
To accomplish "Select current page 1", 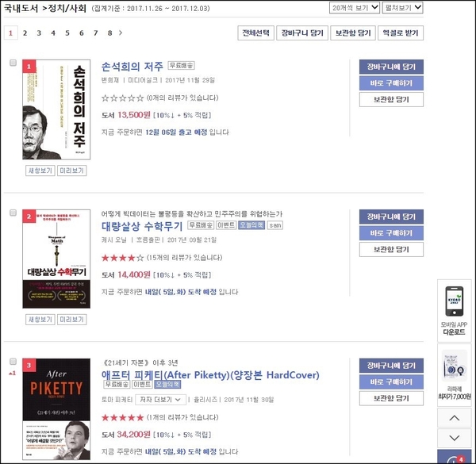I will click(10, 33).
